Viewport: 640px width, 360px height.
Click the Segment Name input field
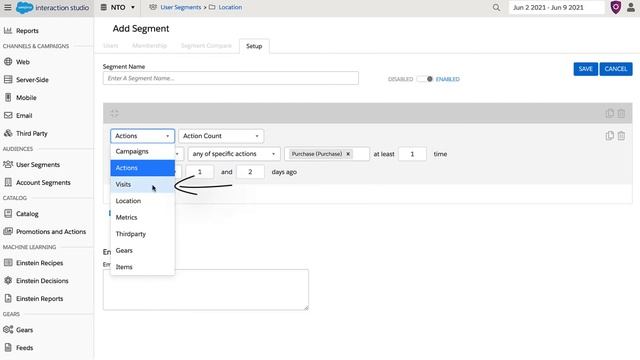pyautogui.click(x=231, y=78)
